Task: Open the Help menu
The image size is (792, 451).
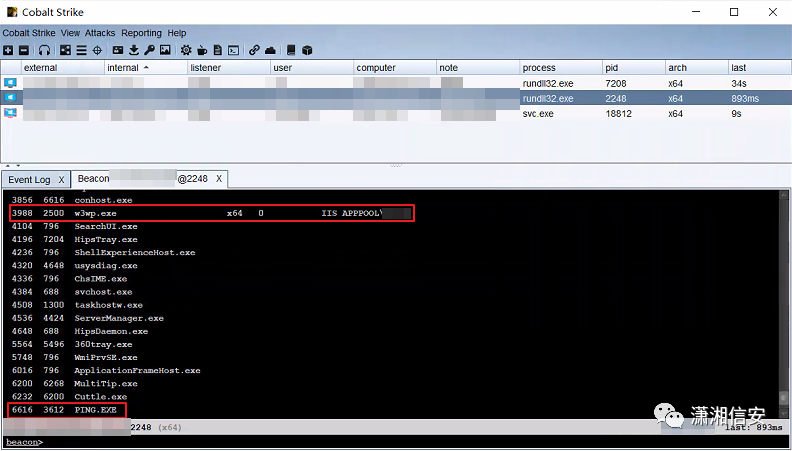Action: tap(177, 33)
